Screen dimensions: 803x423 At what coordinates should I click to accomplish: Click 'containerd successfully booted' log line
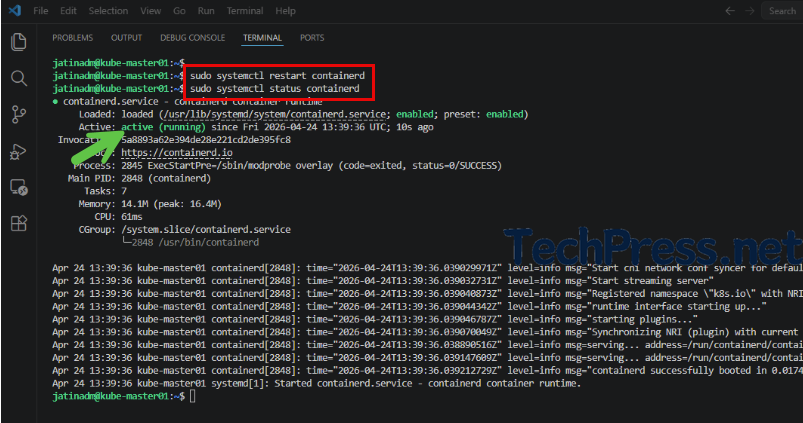tap(427, 370)
